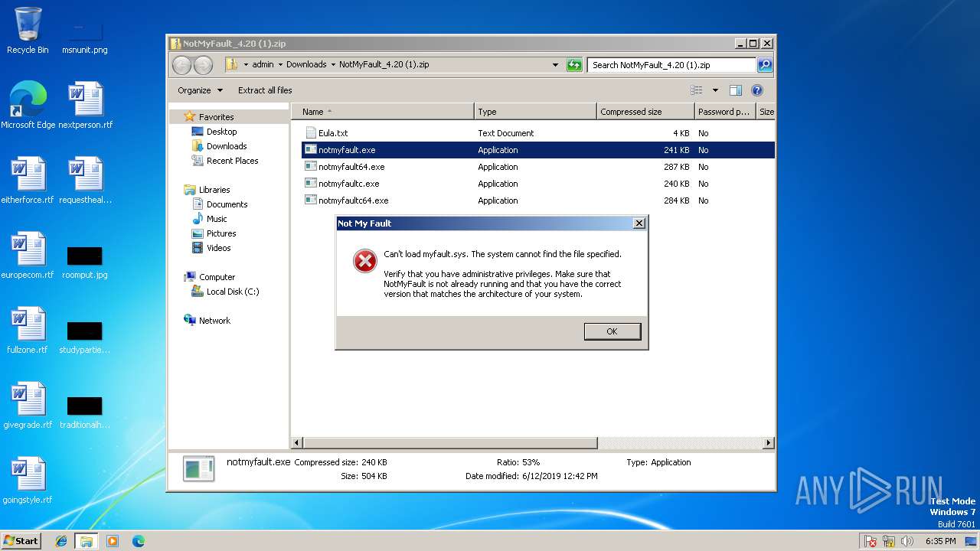Click the Eula.txt text document icon
Screen dimensions: 980x551
pyautogui.click(x=311, y=133)
